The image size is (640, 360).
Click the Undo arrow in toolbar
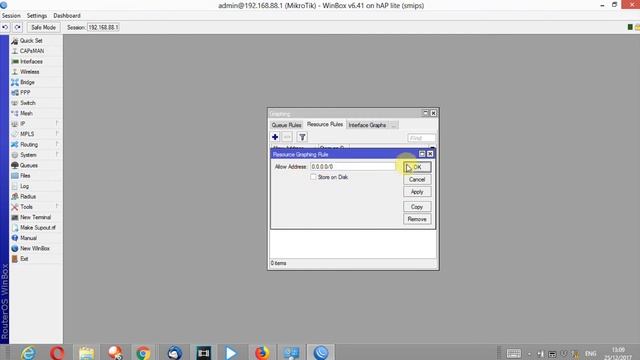[x=5, y=27]
